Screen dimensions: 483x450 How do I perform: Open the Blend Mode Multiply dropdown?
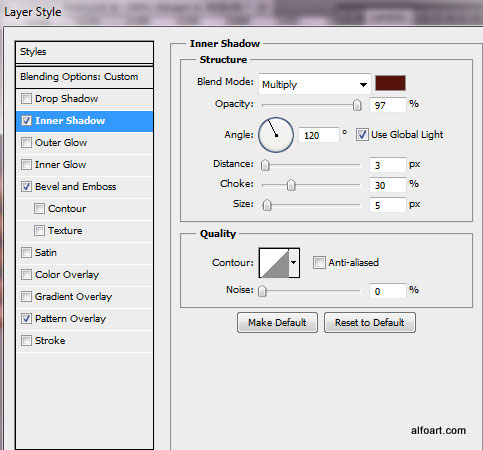click(314, 84)
